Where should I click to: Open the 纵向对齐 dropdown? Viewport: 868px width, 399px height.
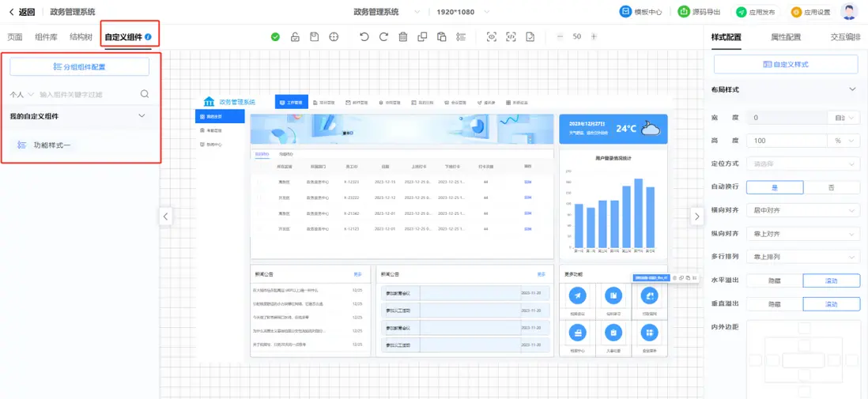[803, 234]
